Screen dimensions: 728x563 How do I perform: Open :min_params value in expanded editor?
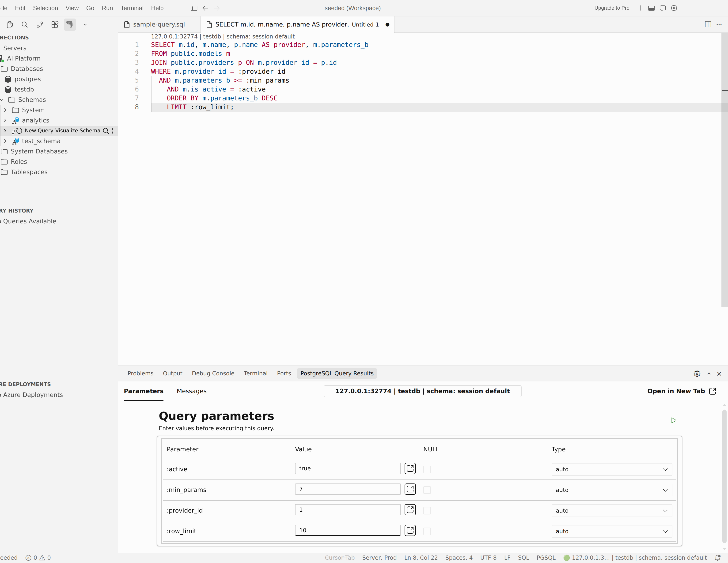click(410, 489)
